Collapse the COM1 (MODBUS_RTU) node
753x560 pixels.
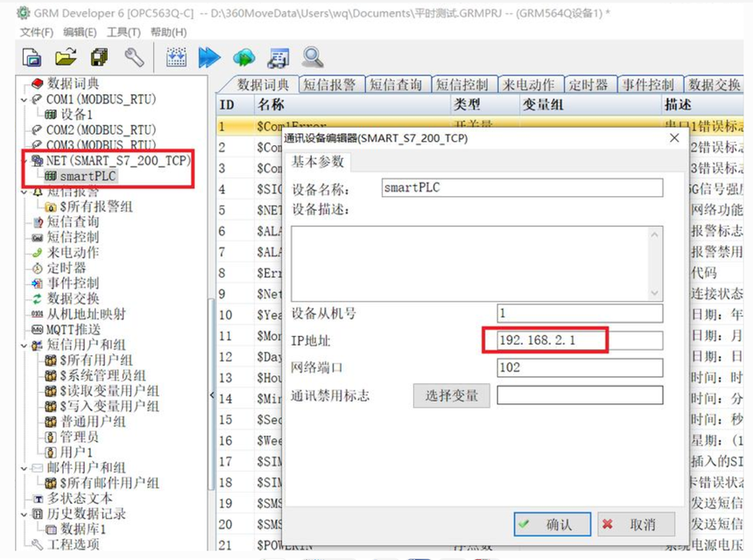[24, 100]
